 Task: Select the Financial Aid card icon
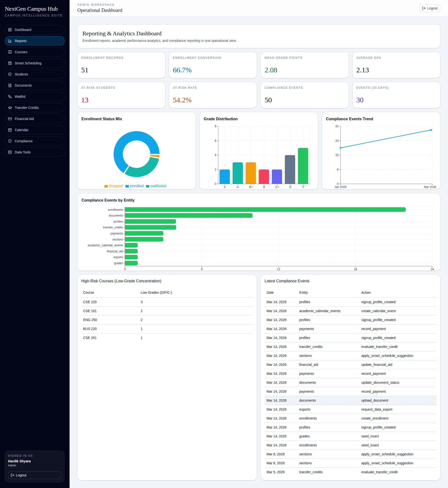pyautogui.click(x=10, y=119)
